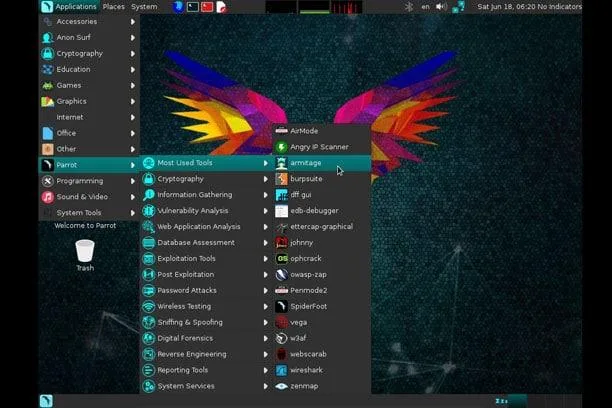Click the ophcrack icon
The image size is (612, 408).
(x=281, y=258)
